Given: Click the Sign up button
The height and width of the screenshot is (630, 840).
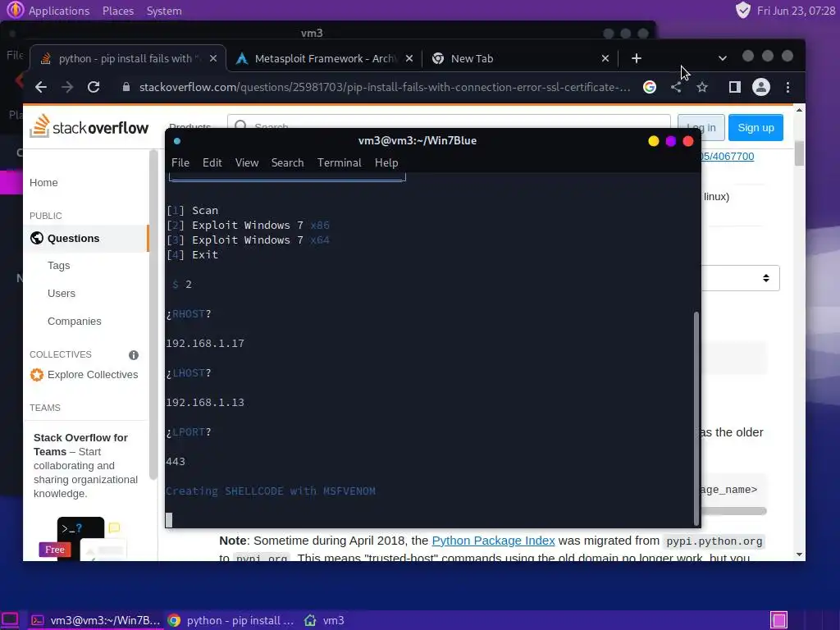Looking at the screenshot, I should 756,127.
